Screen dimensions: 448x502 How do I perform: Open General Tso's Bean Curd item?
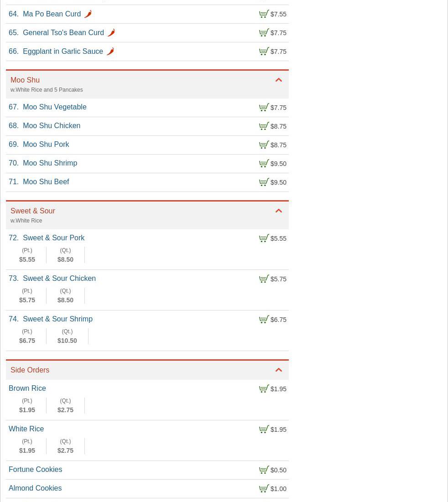coord(63,33)
